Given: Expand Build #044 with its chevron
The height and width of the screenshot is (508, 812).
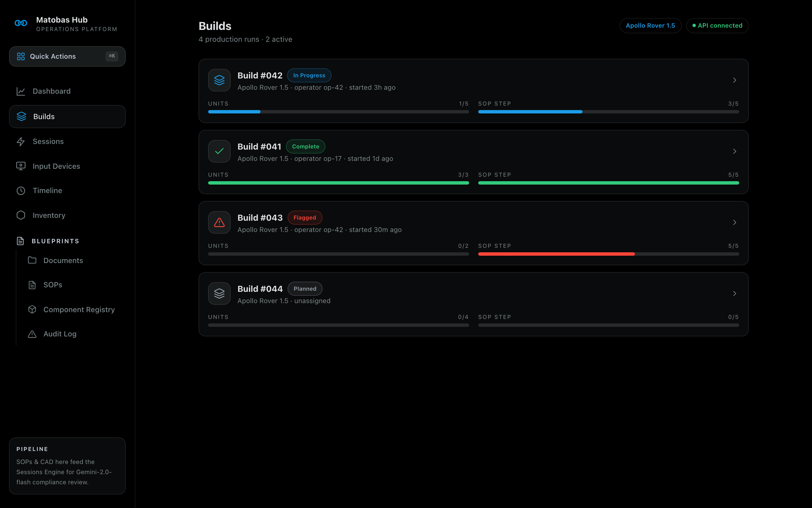Looking at the screenshot, I should point(734,294).
